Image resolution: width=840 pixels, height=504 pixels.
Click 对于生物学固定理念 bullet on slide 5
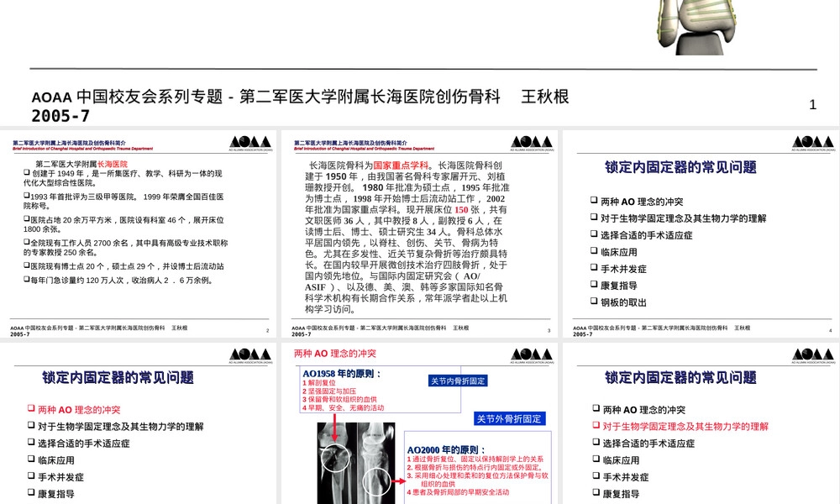point(116,427)
